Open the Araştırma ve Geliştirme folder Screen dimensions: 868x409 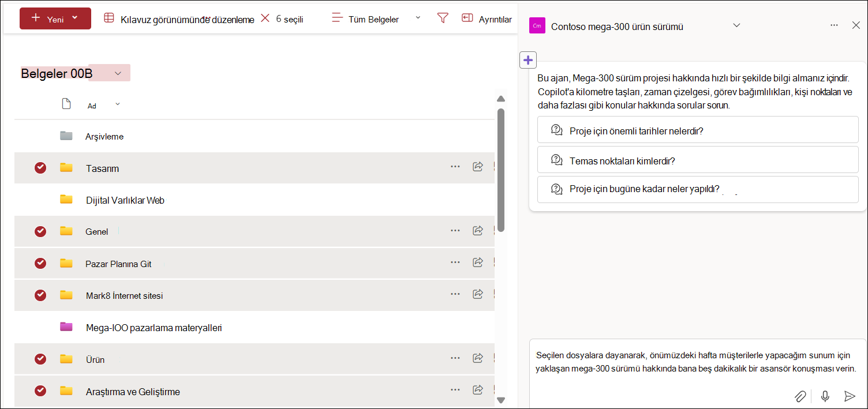133,392
